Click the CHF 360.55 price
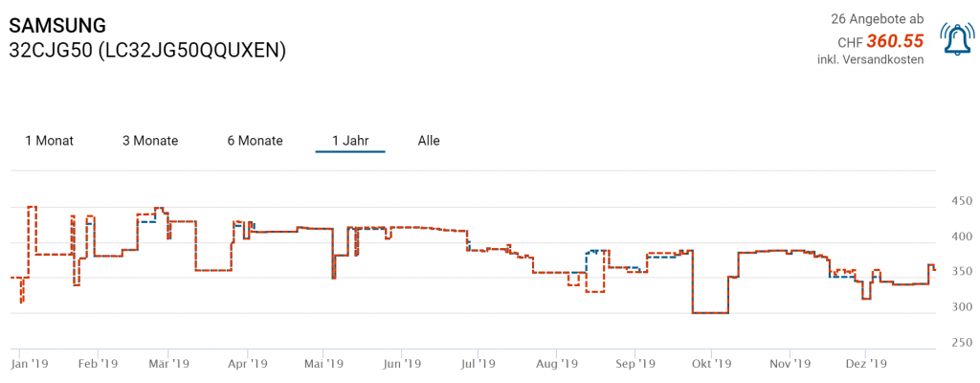Viewport: 980px width, 383px height. coord(895,41)
